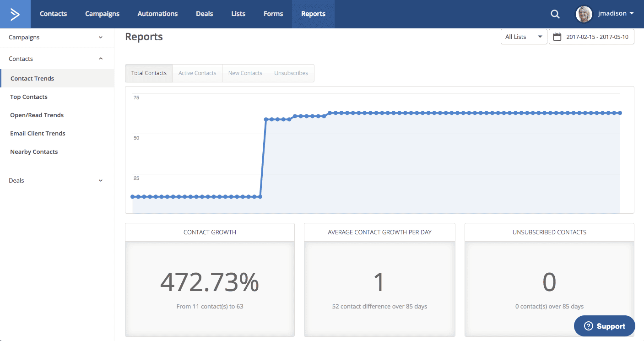644x341 pixels.
Task: Open the Email Client Trends report
Action: coord(38,133)
